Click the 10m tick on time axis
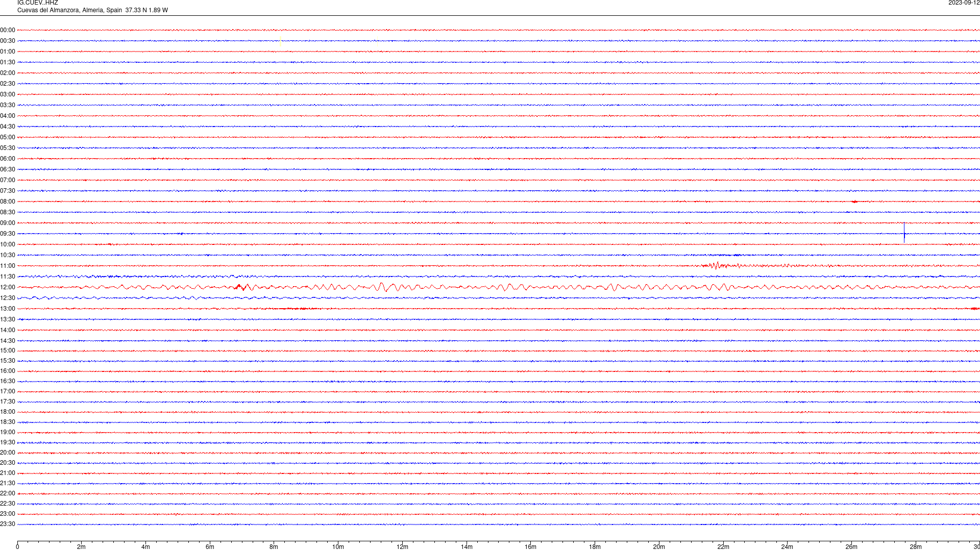Screen dimensions: 980x551 338,546
